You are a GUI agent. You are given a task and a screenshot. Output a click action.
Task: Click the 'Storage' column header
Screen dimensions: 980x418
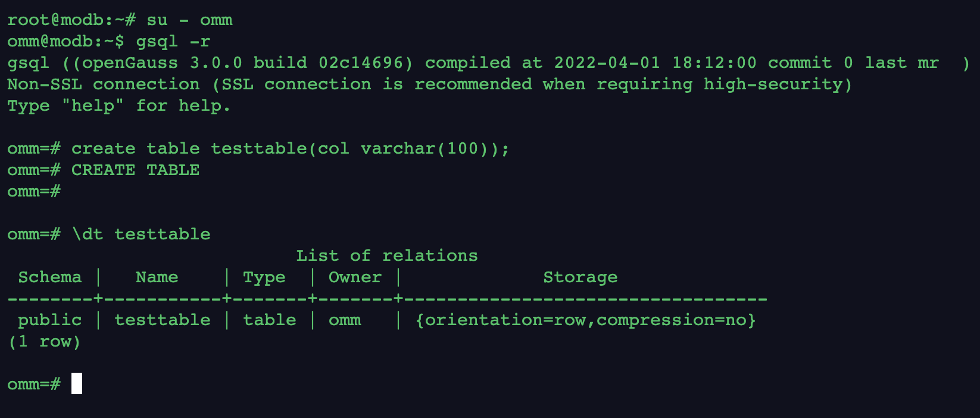(580, 277)
